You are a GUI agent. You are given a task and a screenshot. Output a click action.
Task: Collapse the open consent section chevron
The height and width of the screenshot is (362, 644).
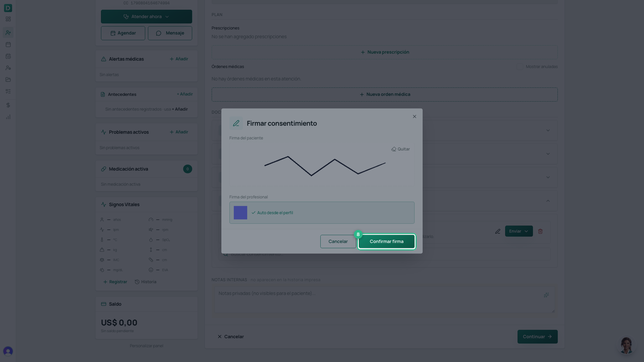pos(548,201)
